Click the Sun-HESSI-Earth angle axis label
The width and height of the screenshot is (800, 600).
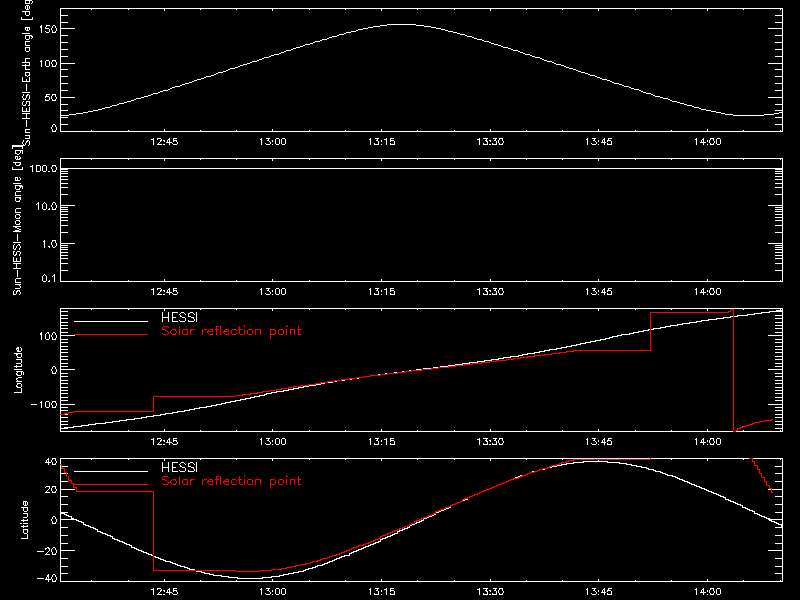pyautogui.click(x=27, y=73)
